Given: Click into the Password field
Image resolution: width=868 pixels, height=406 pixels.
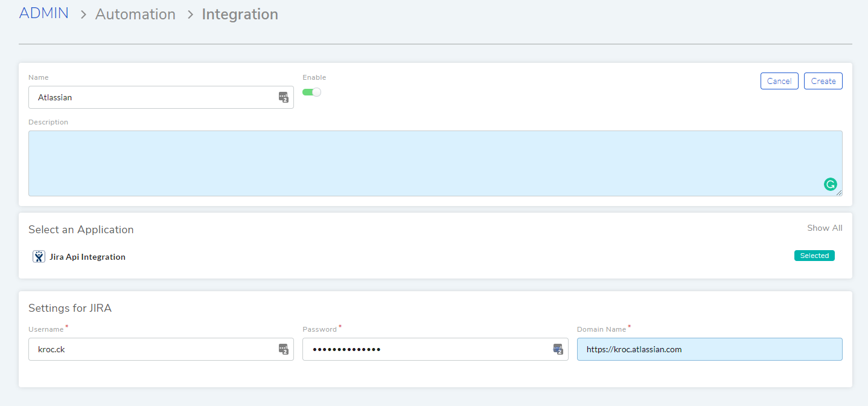Looking at the screenshot, I should tap(435, 349).
